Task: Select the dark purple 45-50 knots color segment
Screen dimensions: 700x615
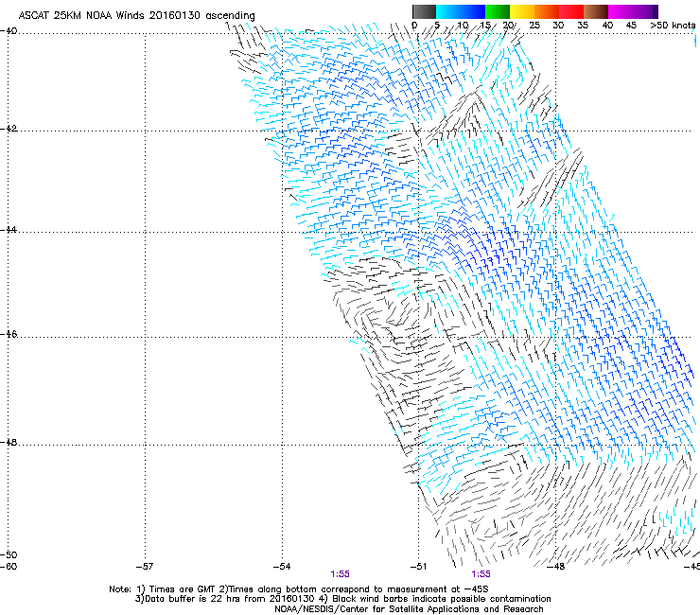Action: tap(645, 11)
